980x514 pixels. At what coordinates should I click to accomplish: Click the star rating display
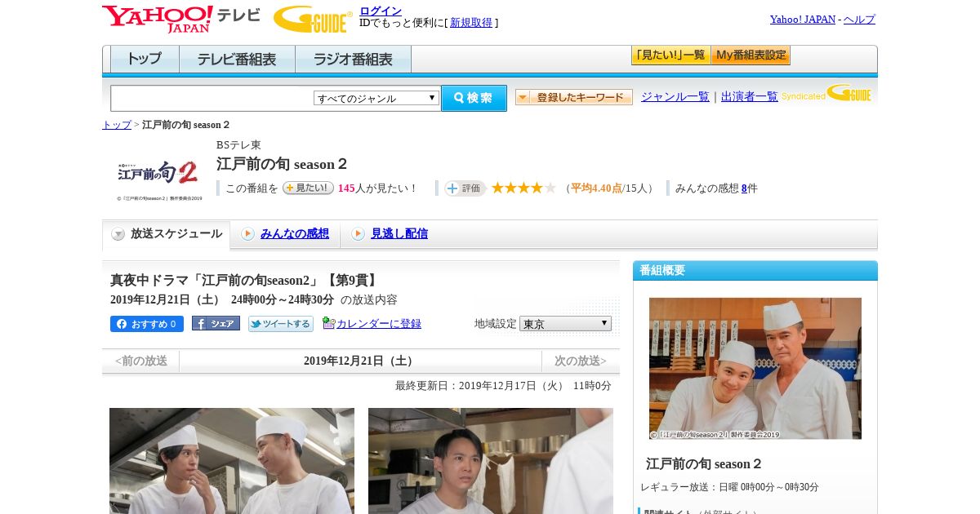[523, 188]
